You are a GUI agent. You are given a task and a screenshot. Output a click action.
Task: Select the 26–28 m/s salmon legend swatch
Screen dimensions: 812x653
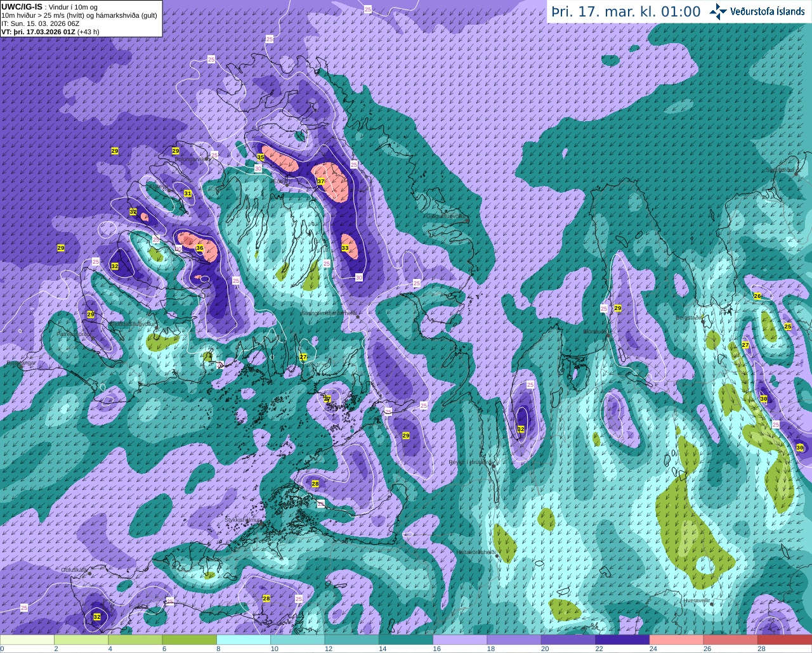coord(731,640)
